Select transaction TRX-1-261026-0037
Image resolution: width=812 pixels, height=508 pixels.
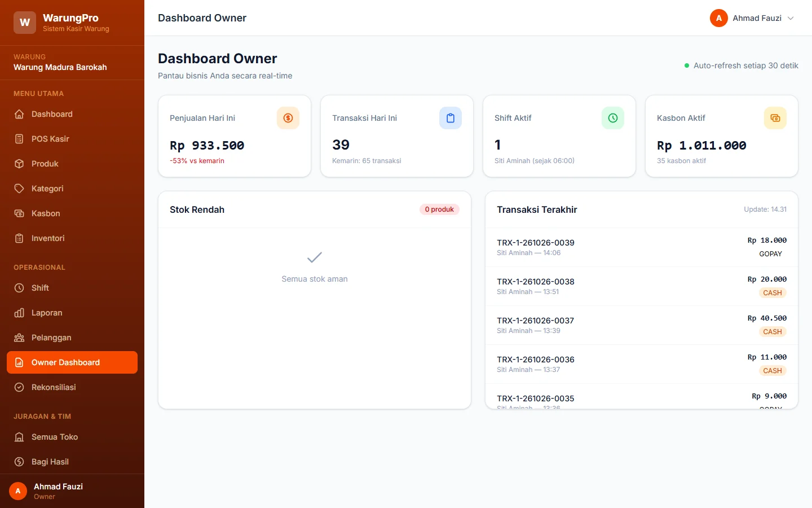[642, 325]
